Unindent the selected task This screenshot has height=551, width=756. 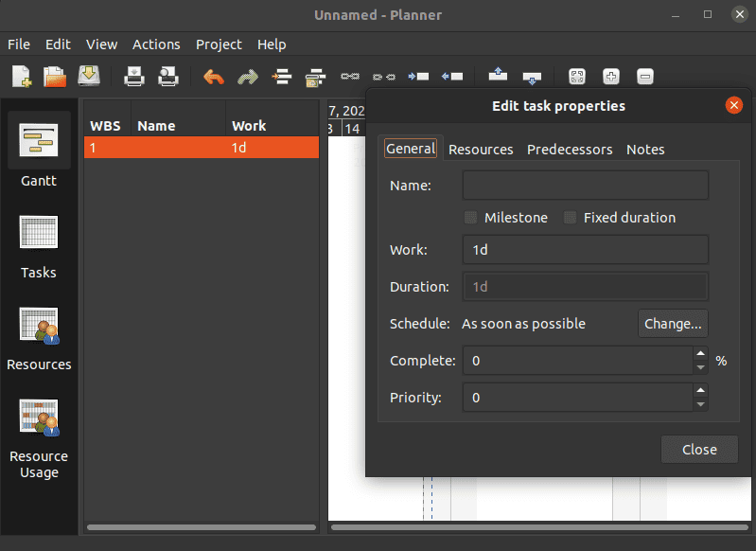[451, 77]
